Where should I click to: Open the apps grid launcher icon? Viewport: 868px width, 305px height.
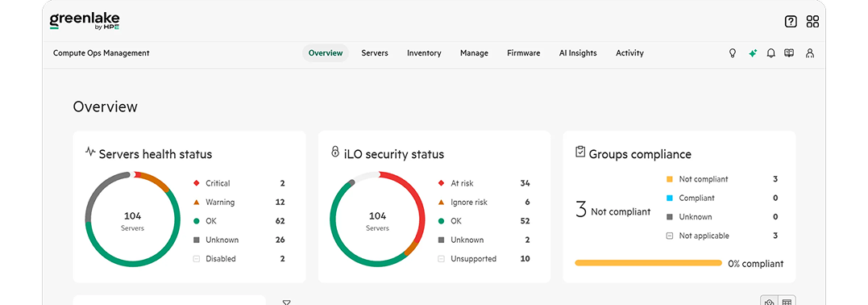click(x=812, y=22)
